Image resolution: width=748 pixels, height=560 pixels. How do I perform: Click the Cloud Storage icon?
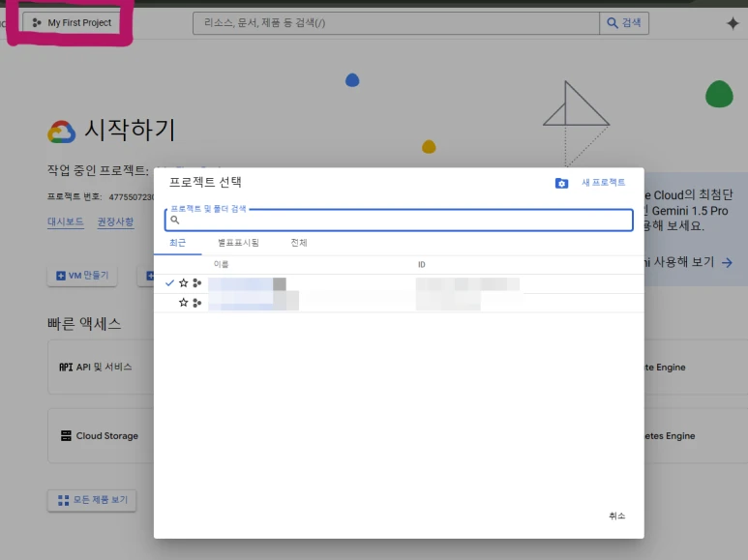pos(66,435)
